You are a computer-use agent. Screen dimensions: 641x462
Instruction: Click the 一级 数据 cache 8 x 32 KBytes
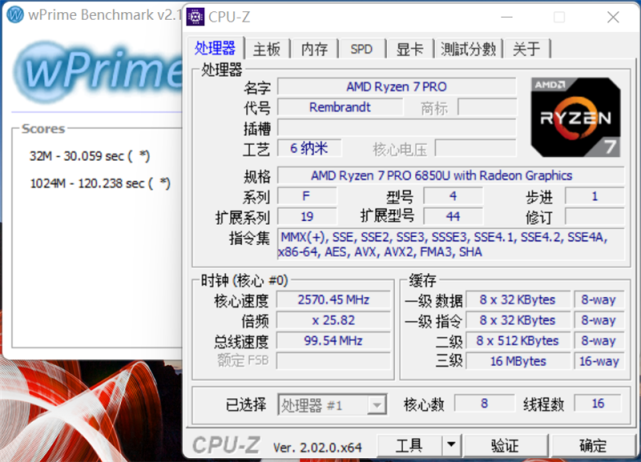point(518,300)
